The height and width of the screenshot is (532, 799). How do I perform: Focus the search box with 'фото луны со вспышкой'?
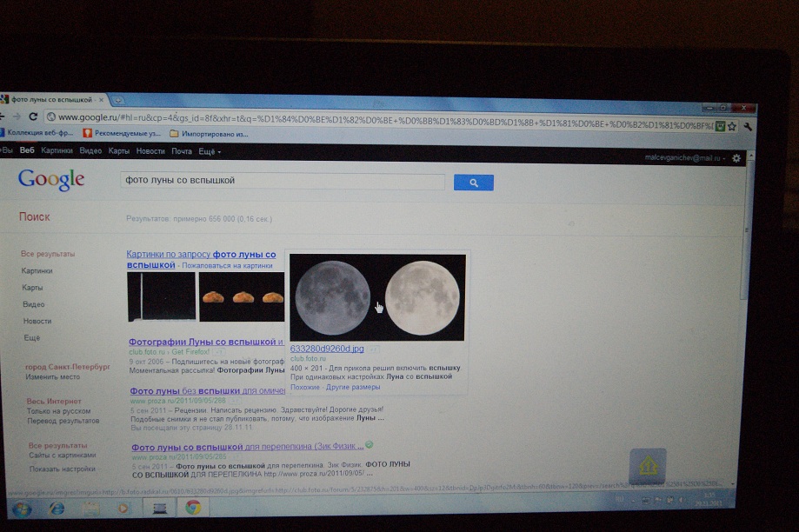283,181
